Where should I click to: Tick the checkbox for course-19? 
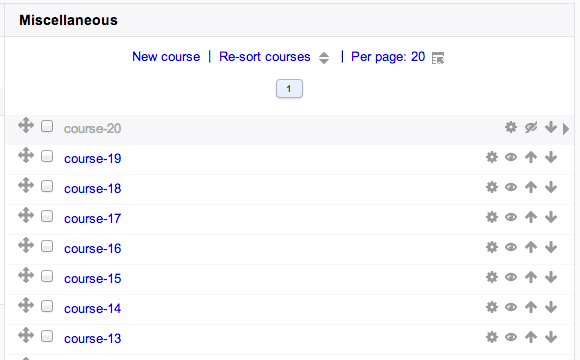[47, 156]
